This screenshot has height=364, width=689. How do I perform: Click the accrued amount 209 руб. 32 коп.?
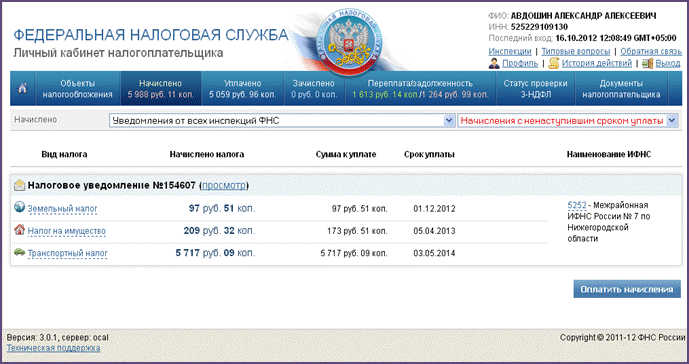click(219, 230)
